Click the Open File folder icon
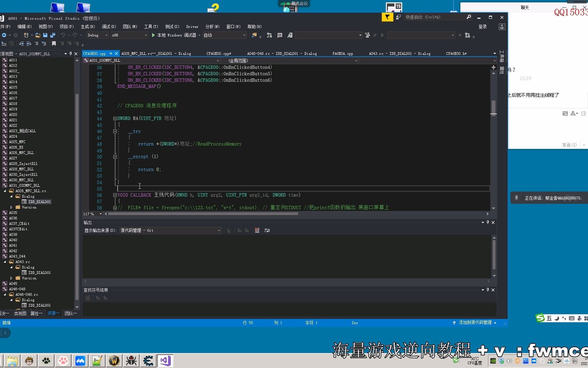Viewport: 588px width, 368px height. [38, 35]
